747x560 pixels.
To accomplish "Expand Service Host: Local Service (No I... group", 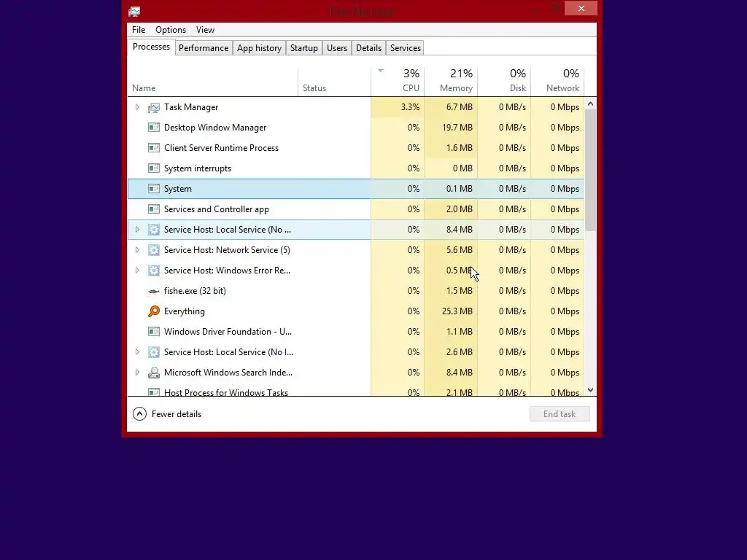I will point(137,352).
